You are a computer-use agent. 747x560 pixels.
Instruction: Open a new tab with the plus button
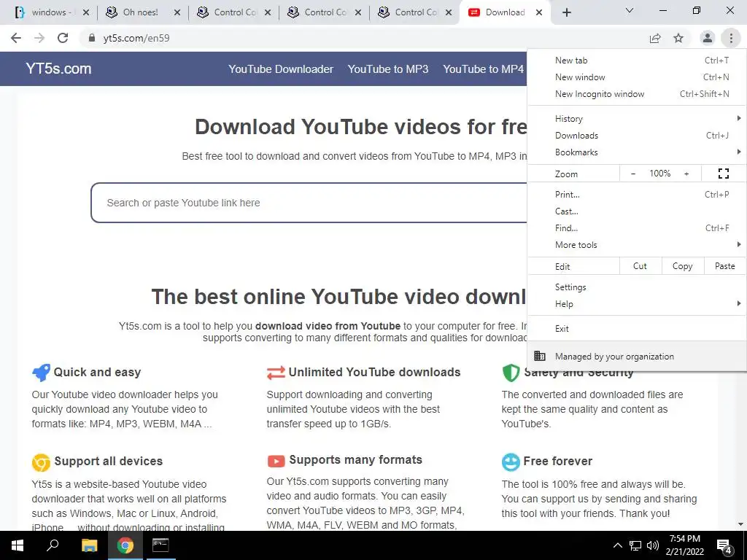click(566, 12)
